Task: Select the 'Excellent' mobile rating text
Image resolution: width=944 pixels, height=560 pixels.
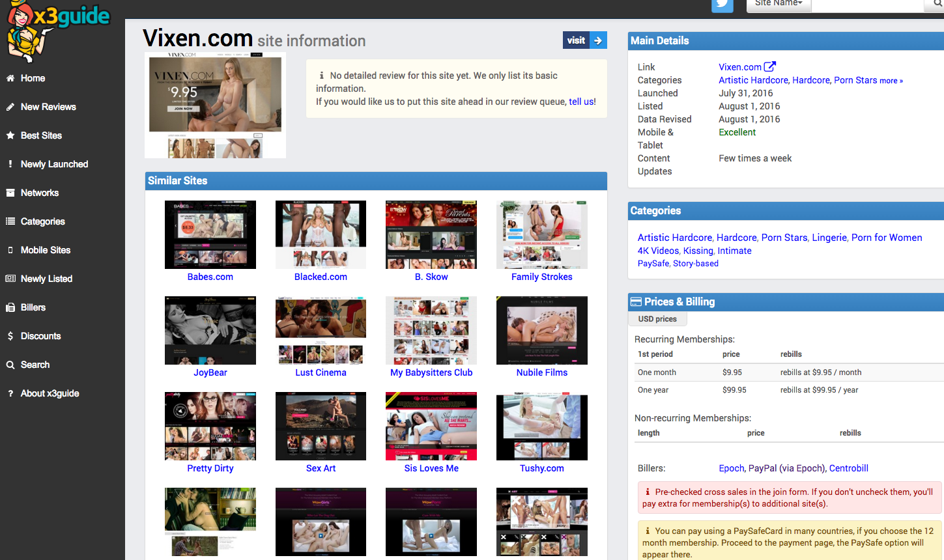Action: tap(737, 132)
